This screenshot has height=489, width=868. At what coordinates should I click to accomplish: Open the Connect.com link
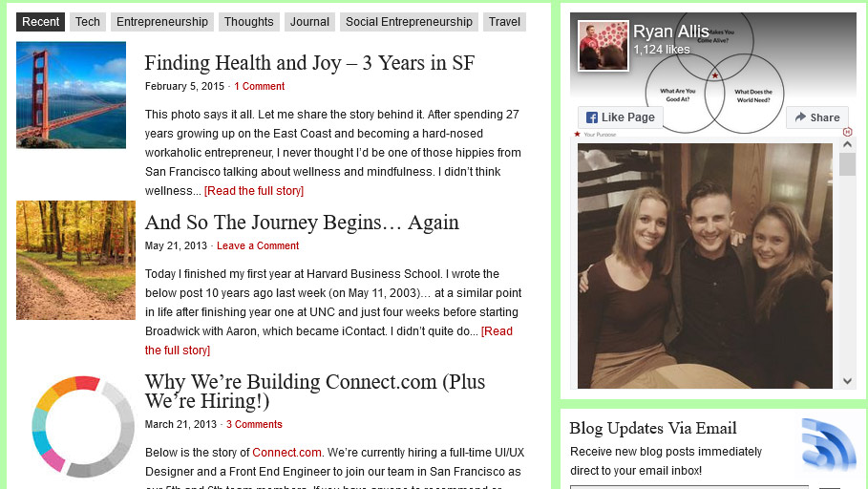tap(286, 453)
